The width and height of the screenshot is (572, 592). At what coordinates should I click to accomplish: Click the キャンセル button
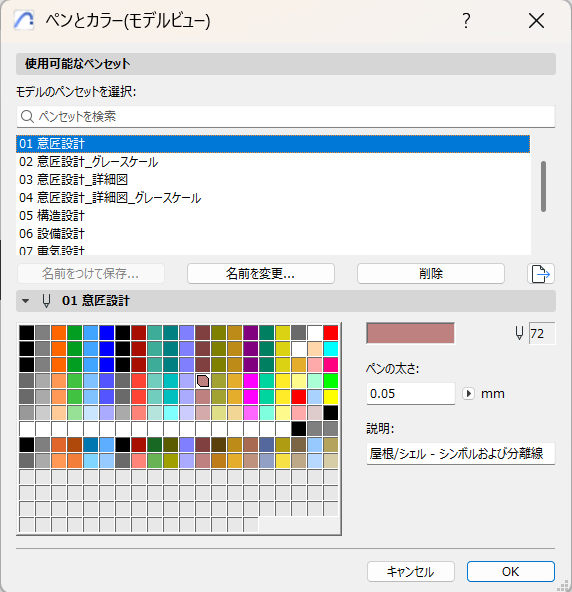click(x=411, y=572)
